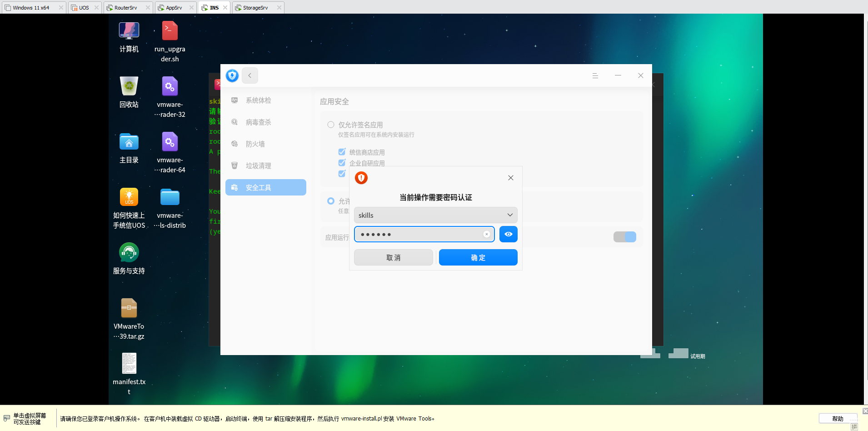The height and width of the screenshot is (431, 868).
Task: Confirm authentication with the 确定 button
Action: coord(478,257)
